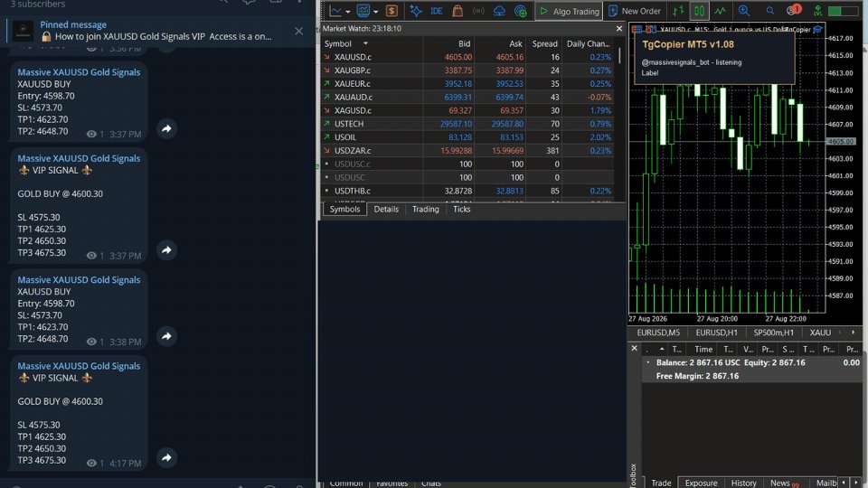
Task: Close the Toolbox panel with X
Action: point(635,349)
